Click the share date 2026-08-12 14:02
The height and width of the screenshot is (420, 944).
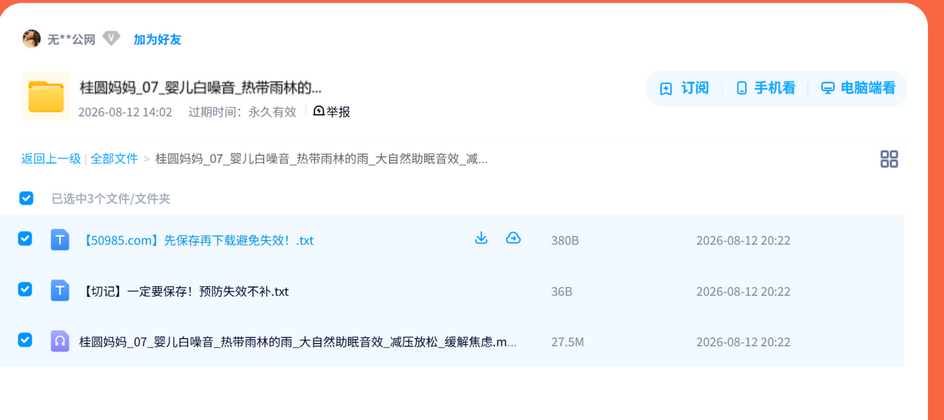coord(125,112)
